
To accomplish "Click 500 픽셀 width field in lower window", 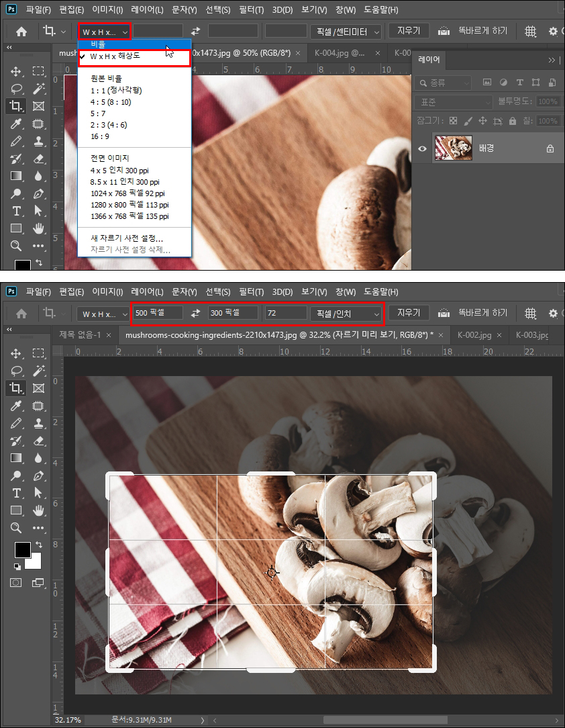I will (x=158, y=313).
